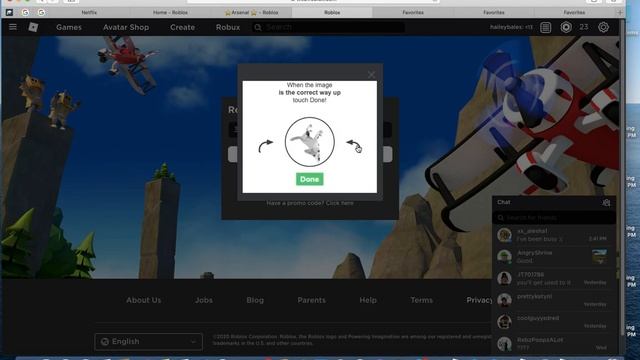Image resolution: width=640 pixels, height=360 pixels.
Task: Open the Avatar Shop page
Action: click(126, 27)
